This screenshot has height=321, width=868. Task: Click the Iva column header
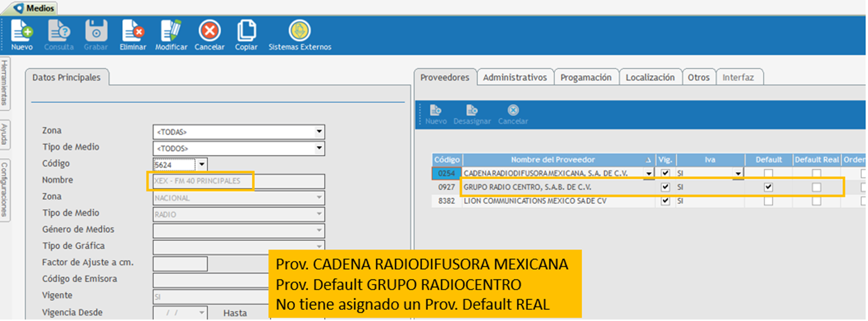click(x=710, y=160)
